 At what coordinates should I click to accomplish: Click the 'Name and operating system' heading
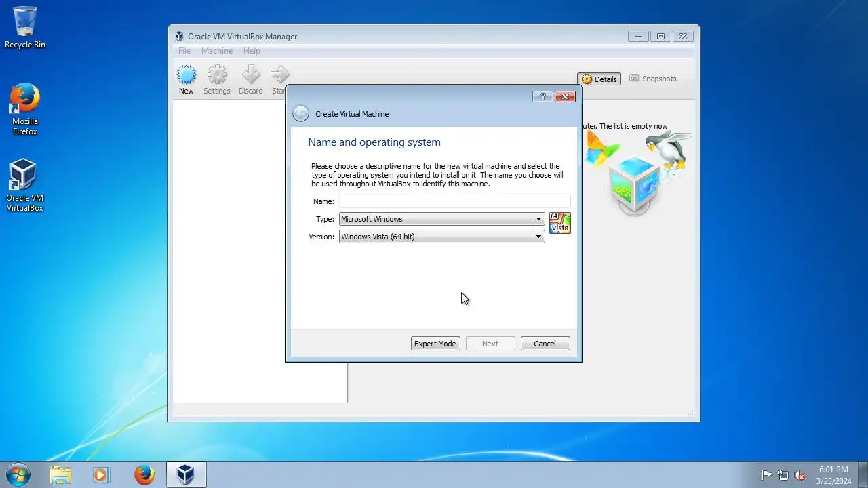374,142
